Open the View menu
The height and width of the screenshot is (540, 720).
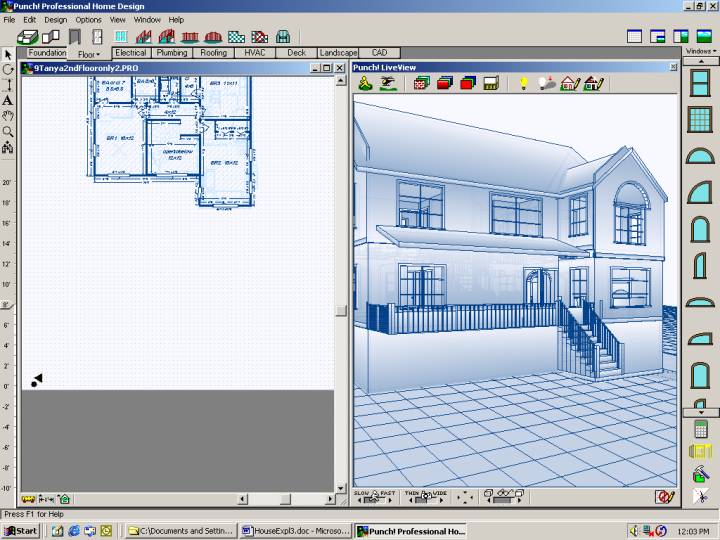pos(118,20)
